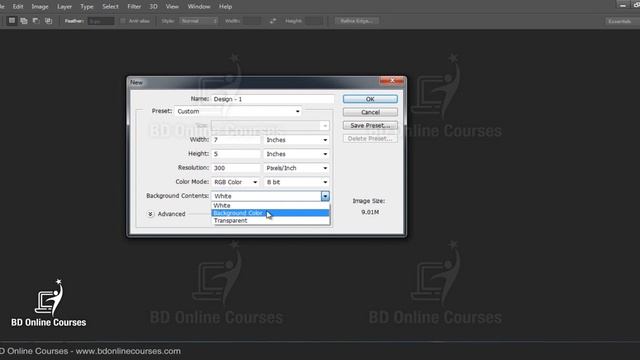Open the Help menu
The height and width of the screenshot is (360, 640).
click(x=225, y=7)
